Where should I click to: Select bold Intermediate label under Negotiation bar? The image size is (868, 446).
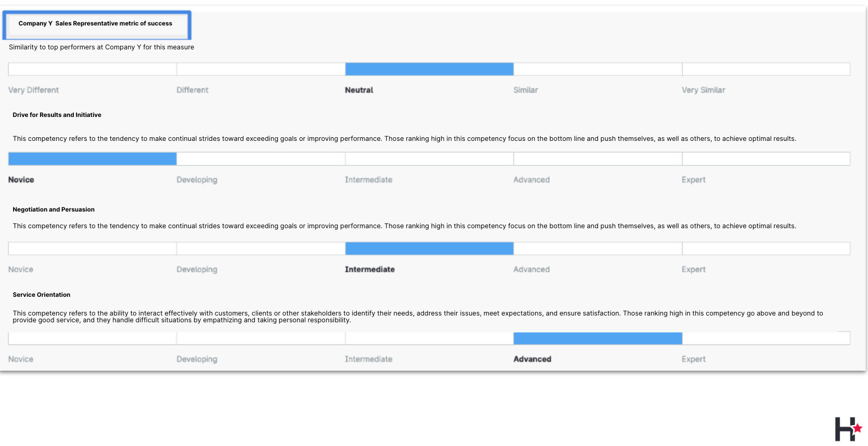coord(369,269)
